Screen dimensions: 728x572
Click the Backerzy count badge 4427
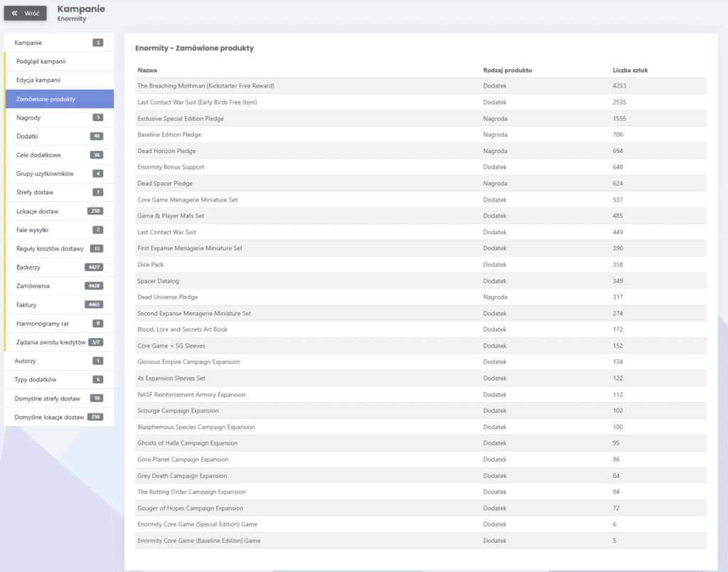93,267
